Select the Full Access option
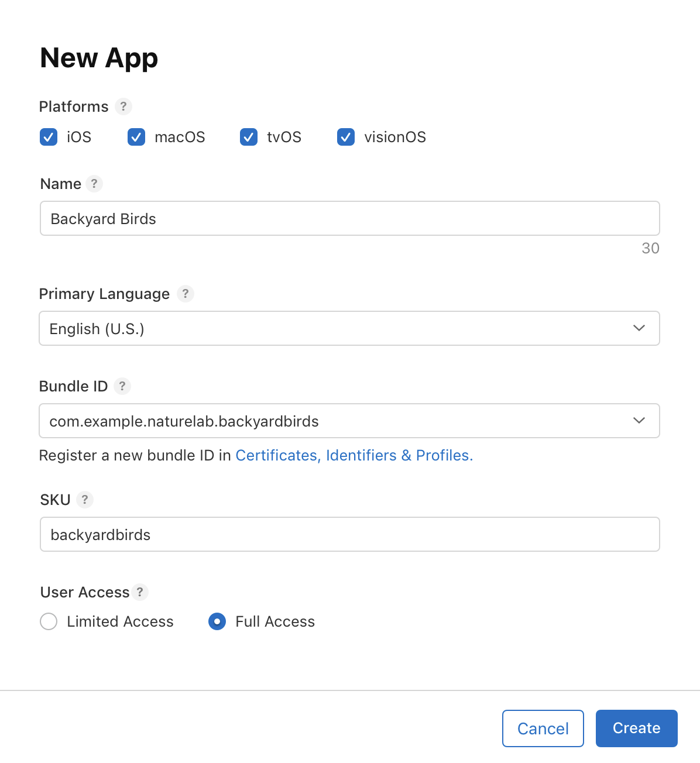Screen dimensions: 700x763 tap(217, 621)
